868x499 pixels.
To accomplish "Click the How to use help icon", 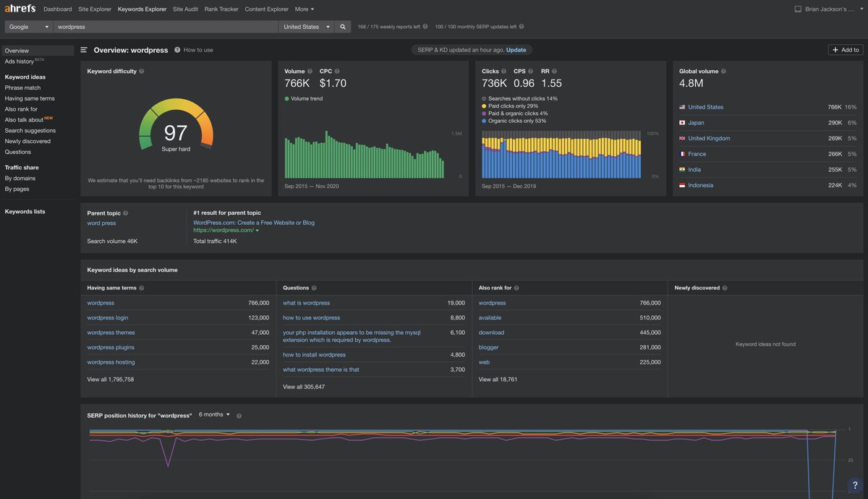I will [x=177, y=50].
